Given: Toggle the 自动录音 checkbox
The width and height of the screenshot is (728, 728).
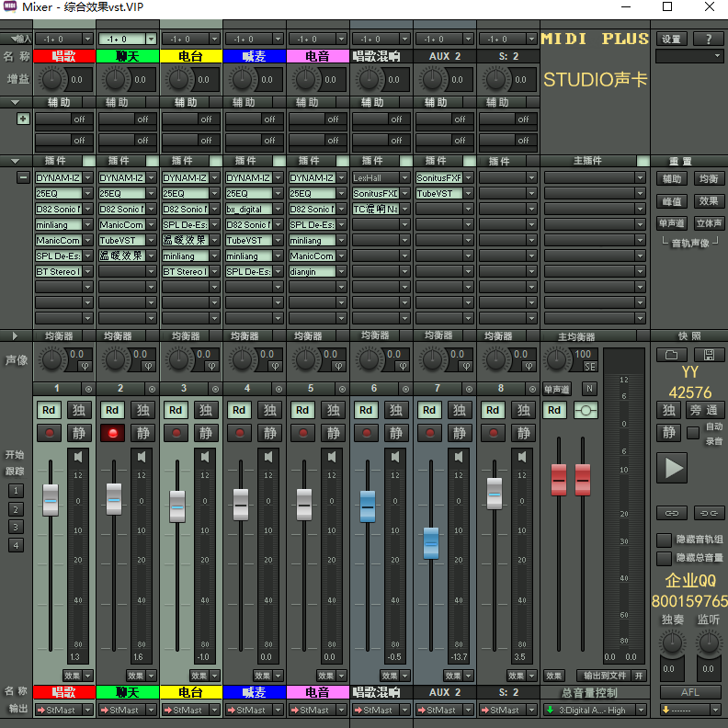Looking at the screenshot, I should click(x=693, y=433).
